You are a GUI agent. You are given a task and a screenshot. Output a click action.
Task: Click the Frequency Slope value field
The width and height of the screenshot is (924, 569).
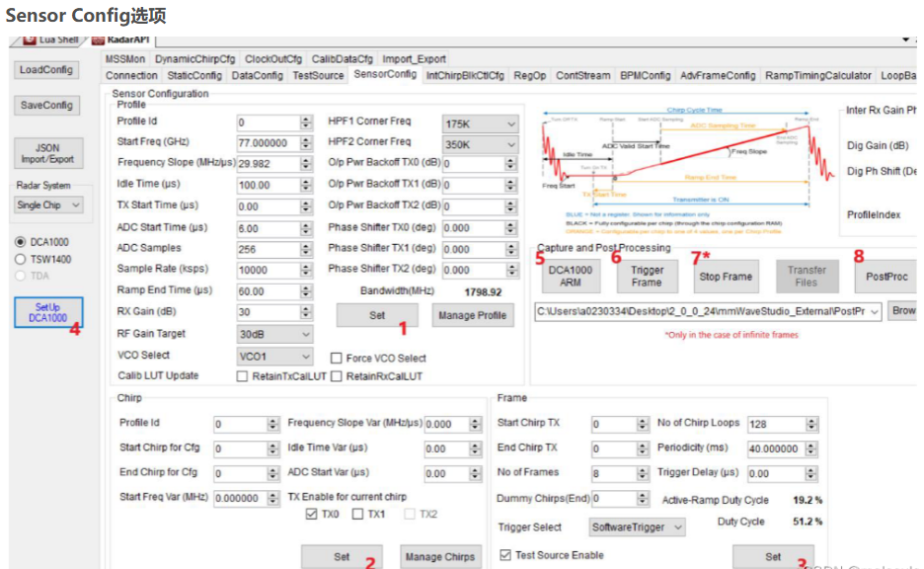[x=269, y=164]
